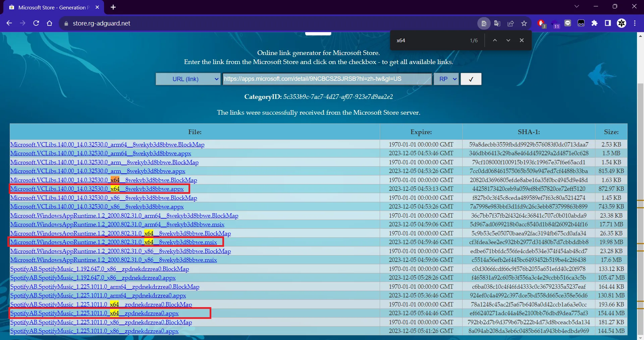Click the find-in-page search icon in address bar
The width and height of the screenshot is (644, 340).
[x=484, y=23]
